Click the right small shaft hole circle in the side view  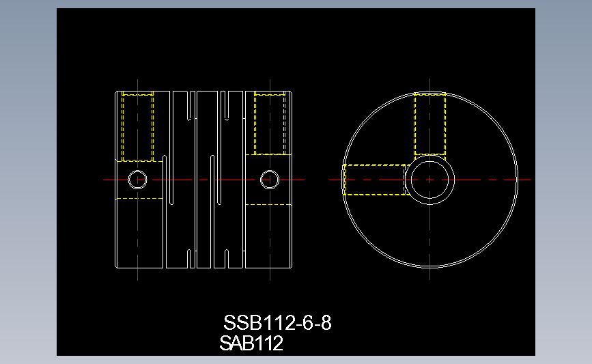pos(270,180)
